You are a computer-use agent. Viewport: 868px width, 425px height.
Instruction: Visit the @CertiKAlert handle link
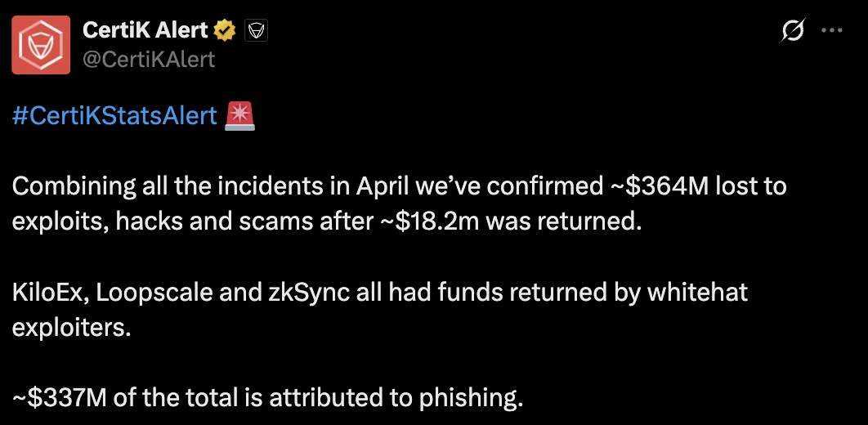pos(149,59)
